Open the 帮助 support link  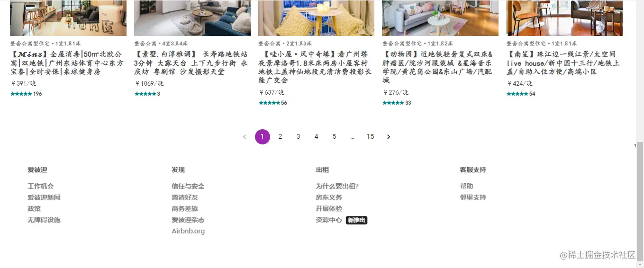[x=466, y=186]
